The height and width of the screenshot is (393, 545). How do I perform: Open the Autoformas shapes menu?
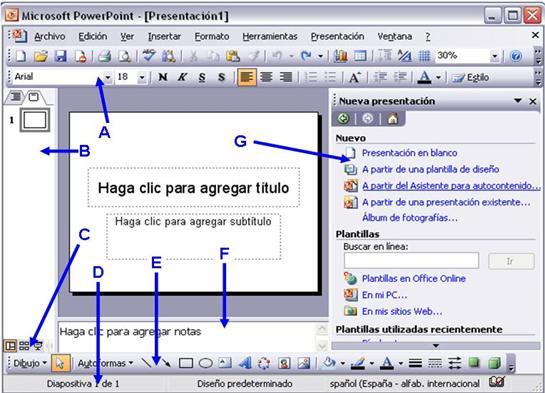[106, 363]
